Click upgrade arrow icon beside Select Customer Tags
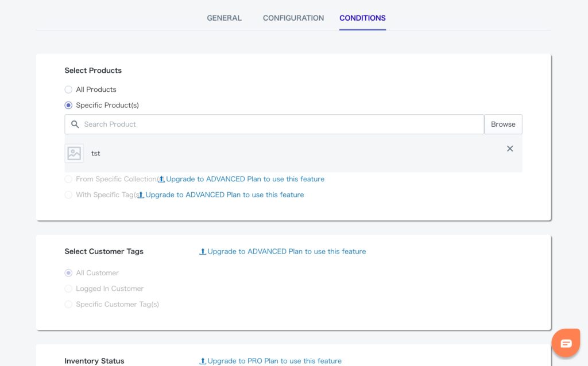The width and height of the screenshot is (588, 366). (x=203, y=251)
